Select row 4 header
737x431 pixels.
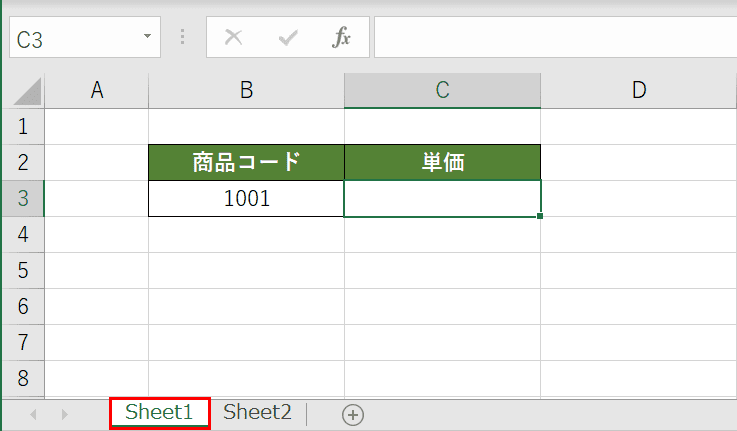coord(23,235)
